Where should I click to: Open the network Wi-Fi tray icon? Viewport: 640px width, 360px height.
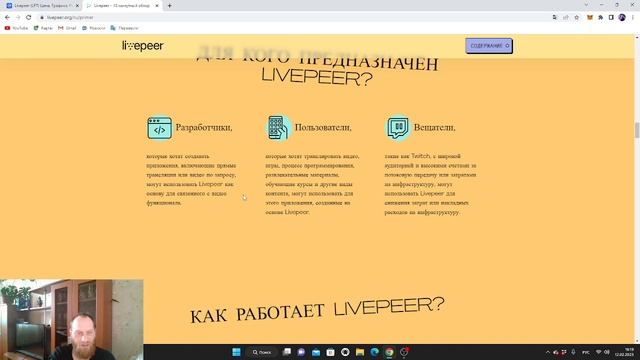[599, 352]
